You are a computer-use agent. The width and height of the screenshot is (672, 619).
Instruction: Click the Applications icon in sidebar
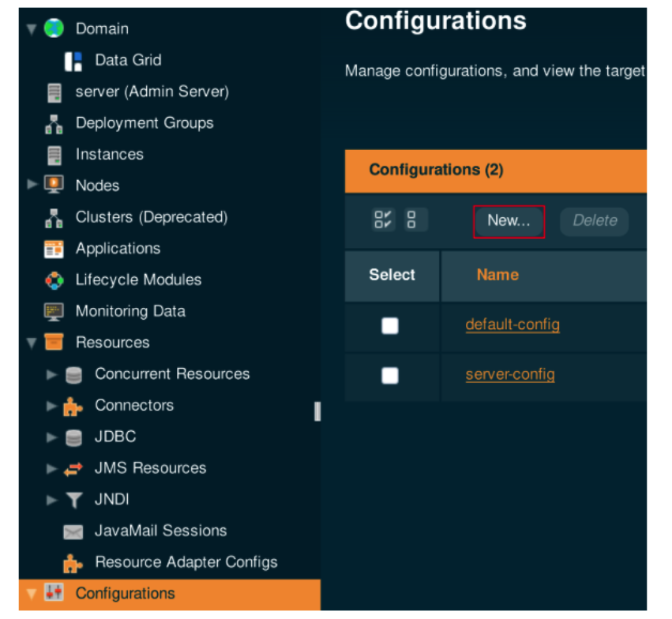pos(54,249)
